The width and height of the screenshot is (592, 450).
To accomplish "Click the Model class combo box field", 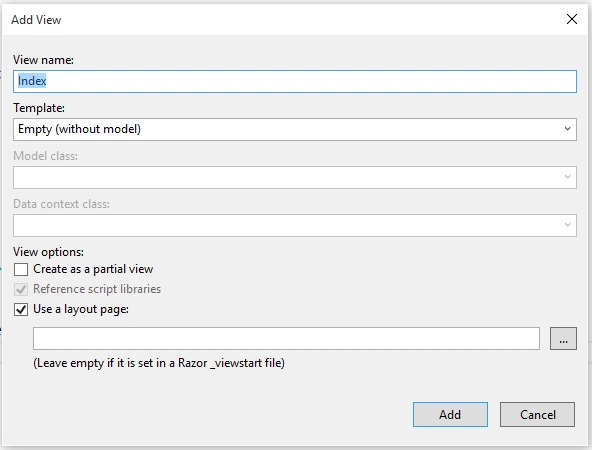I will pos(295,177).
